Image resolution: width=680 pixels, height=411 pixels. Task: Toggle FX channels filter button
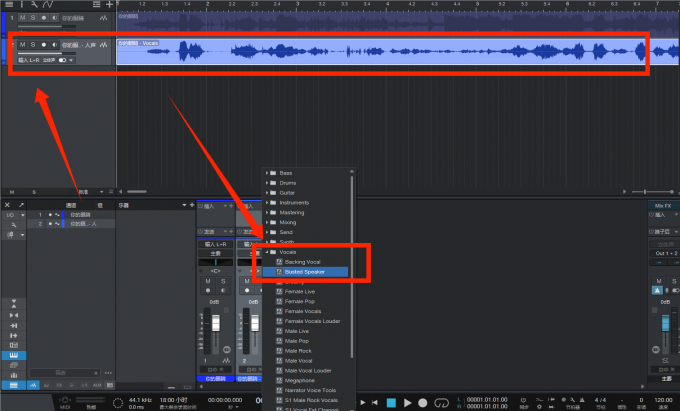pos(59,385)
